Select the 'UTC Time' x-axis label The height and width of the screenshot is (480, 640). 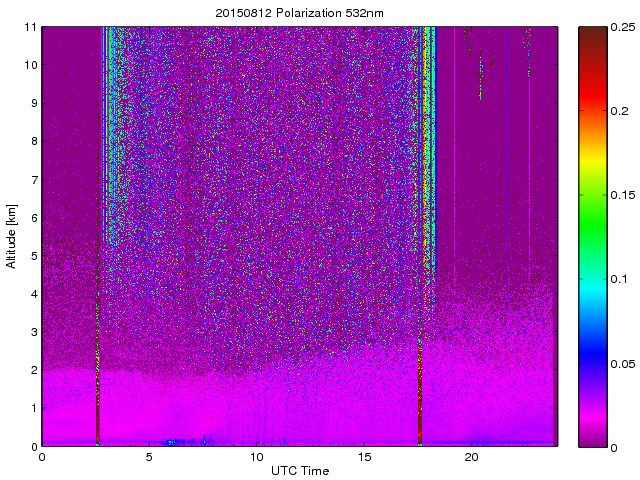coord(299,470)
